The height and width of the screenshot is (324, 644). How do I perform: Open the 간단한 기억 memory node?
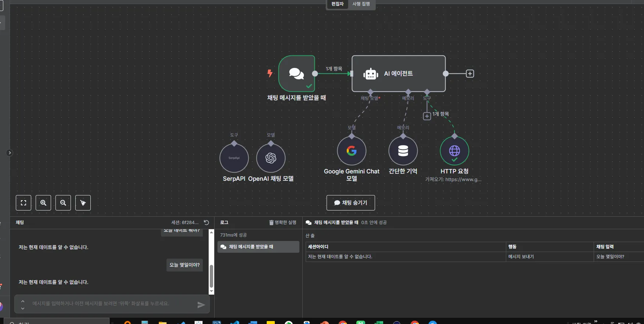[x=403, y=151]
